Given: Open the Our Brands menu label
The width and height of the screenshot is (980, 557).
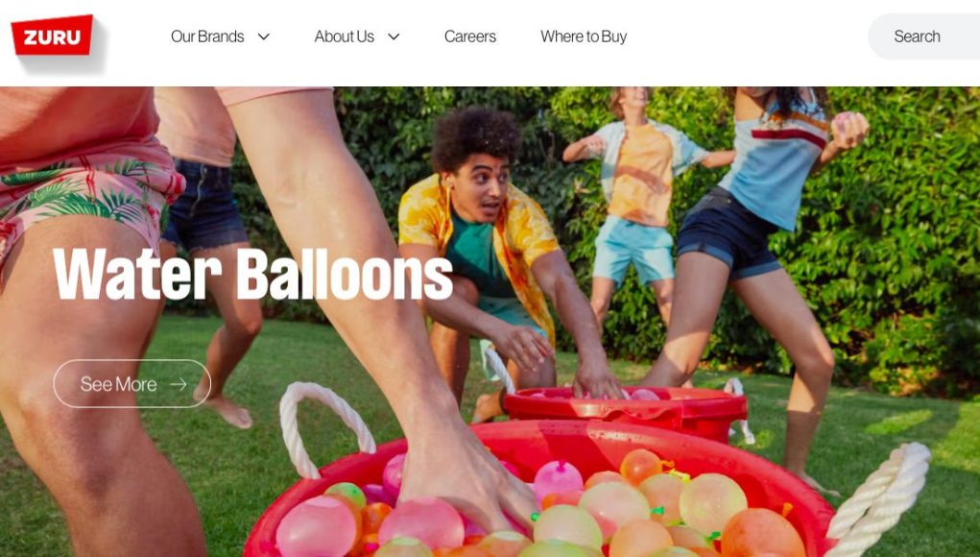Looking at the screenshot, I should tap(207, 36).
